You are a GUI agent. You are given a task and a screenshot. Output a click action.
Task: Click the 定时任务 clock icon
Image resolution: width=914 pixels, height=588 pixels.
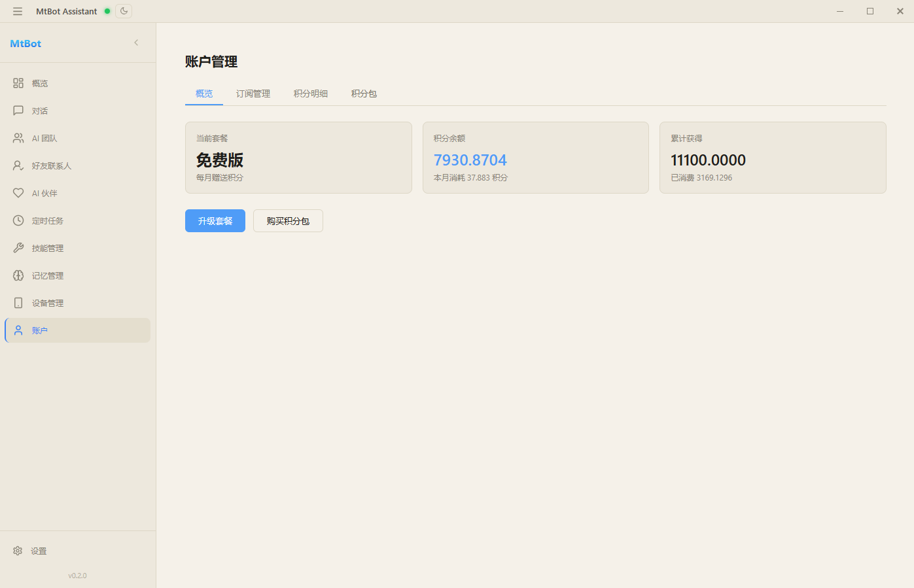pyautogui.click(x=18, y=220)
